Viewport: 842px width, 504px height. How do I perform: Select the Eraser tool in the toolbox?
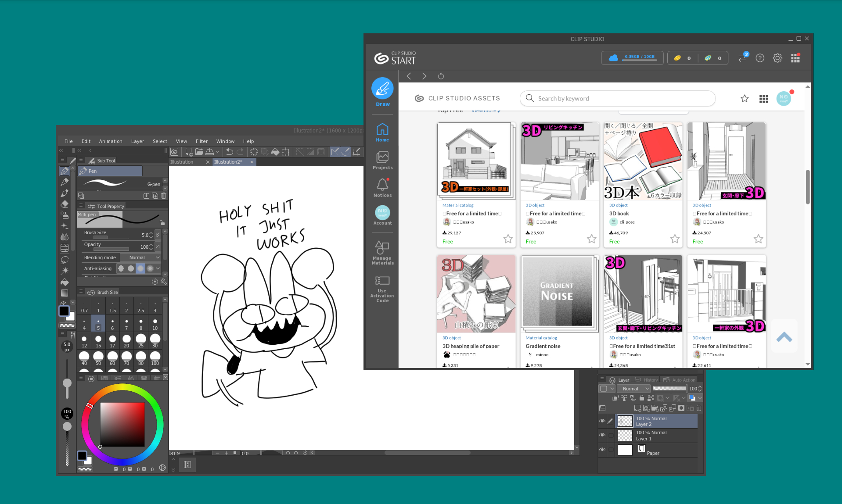[x=65, y=204]
